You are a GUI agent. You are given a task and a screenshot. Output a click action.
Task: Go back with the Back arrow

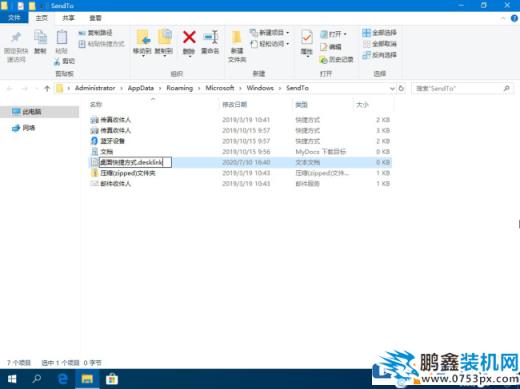pyautogui.click(x=9, y=88)
